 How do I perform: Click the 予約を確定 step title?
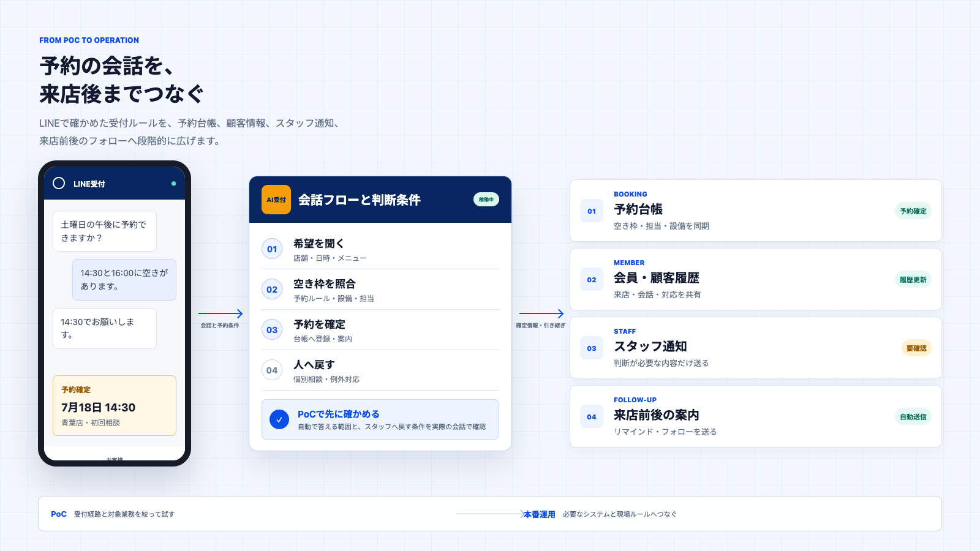pos(319,324)
